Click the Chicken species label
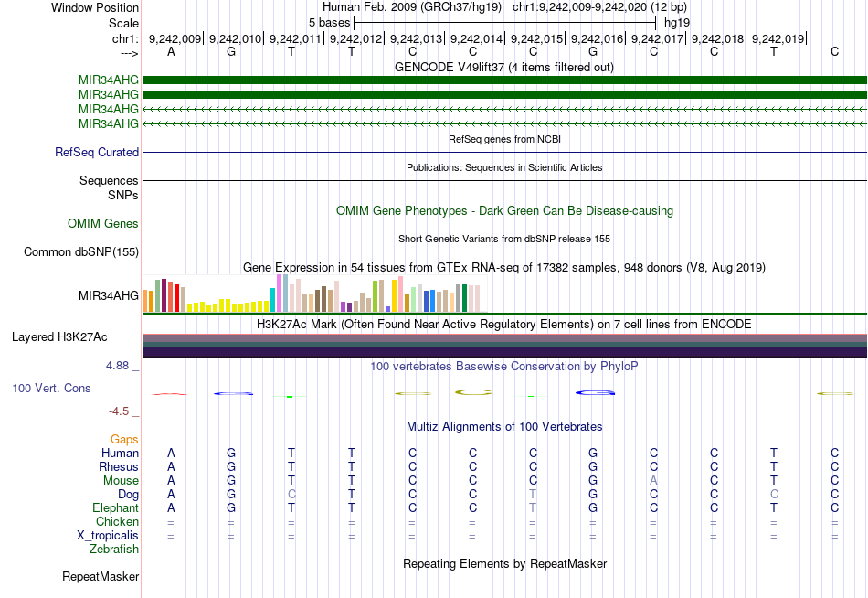The width and height of the screenshot is (868, 598). [x=117, y=521]
